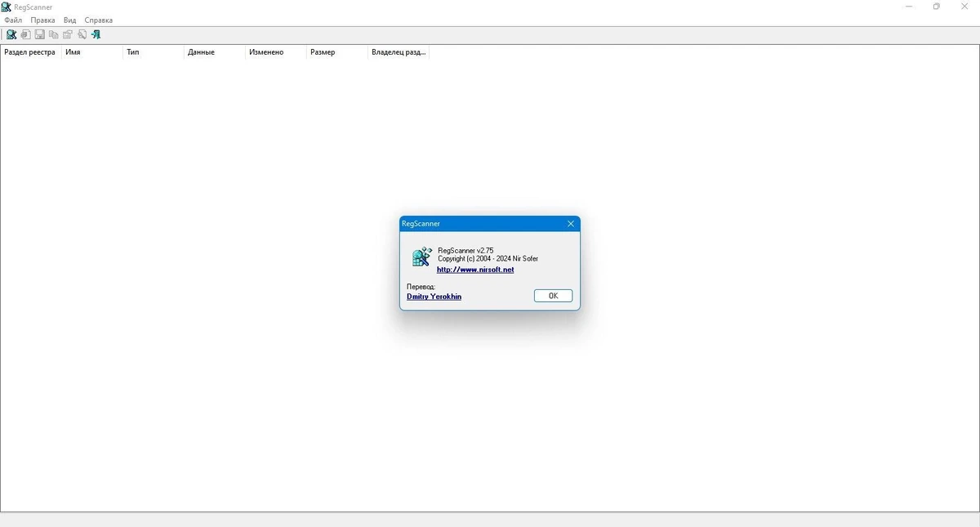Click the copy selected items toolbar icon

tap(53, 34)
